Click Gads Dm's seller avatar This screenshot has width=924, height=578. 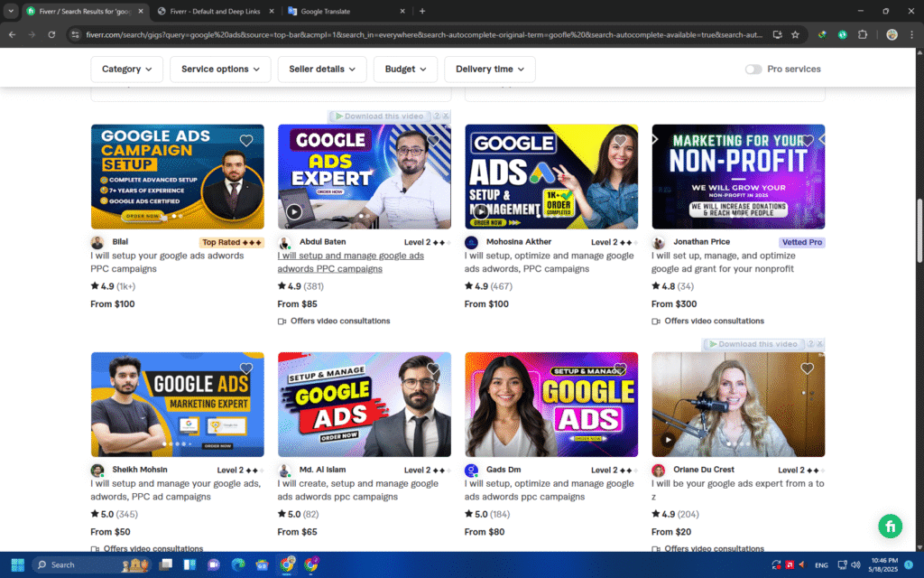click(471, 471)
